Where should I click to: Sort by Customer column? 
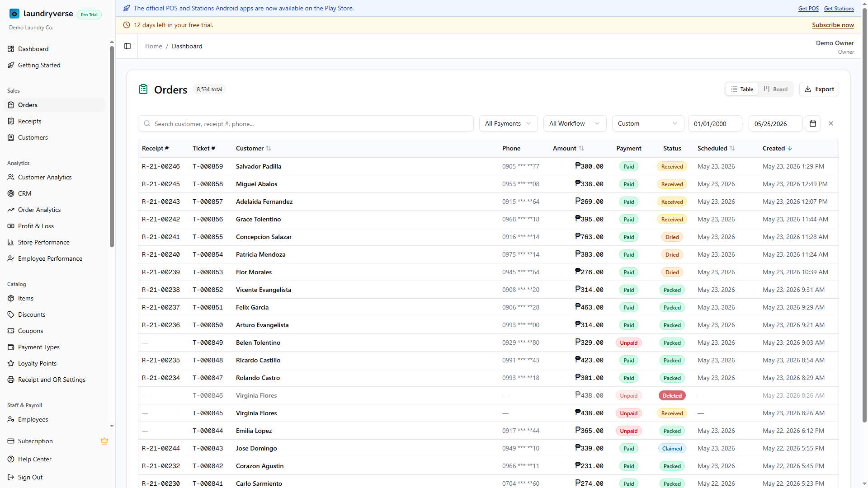(x=254, y=148)
